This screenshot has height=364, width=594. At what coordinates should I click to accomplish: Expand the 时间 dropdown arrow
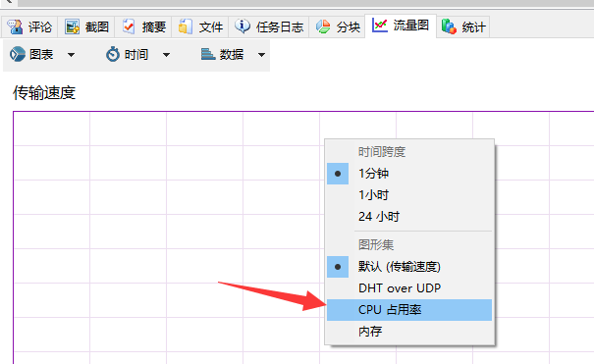(x=166, y=55)
